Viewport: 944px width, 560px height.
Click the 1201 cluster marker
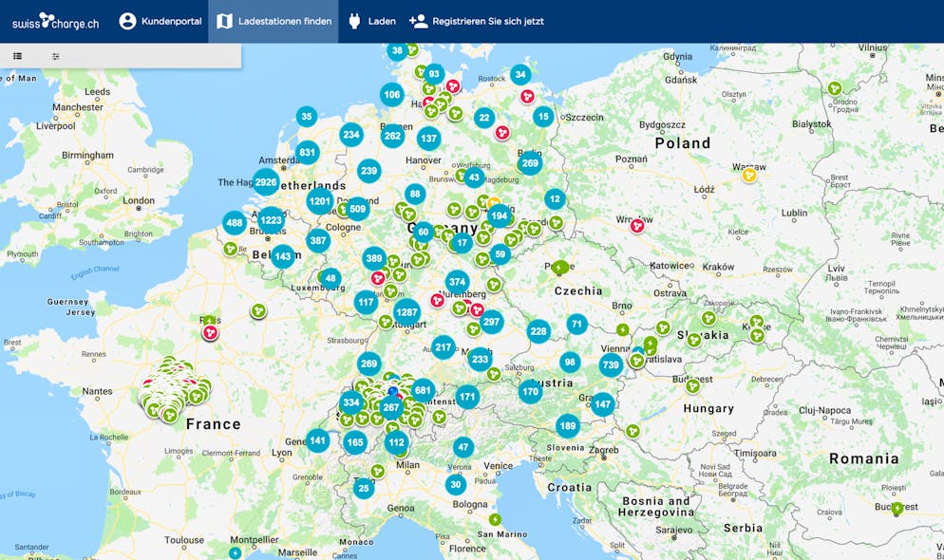coord(320,201)
